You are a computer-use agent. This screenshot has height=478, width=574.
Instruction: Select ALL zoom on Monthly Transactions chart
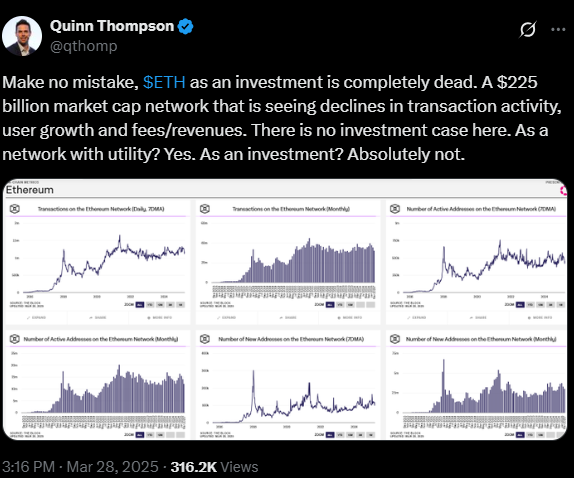[x=330, y=305]
